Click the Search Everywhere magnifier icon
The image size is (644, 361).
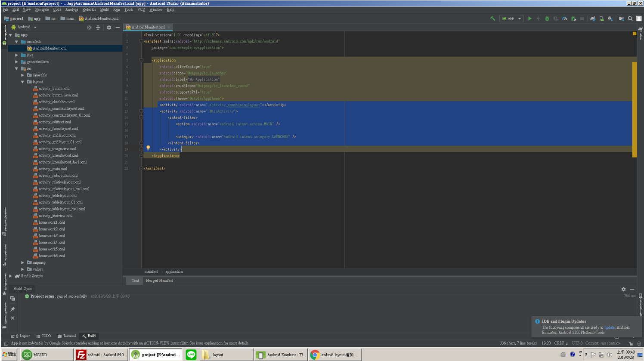[630, 19]
